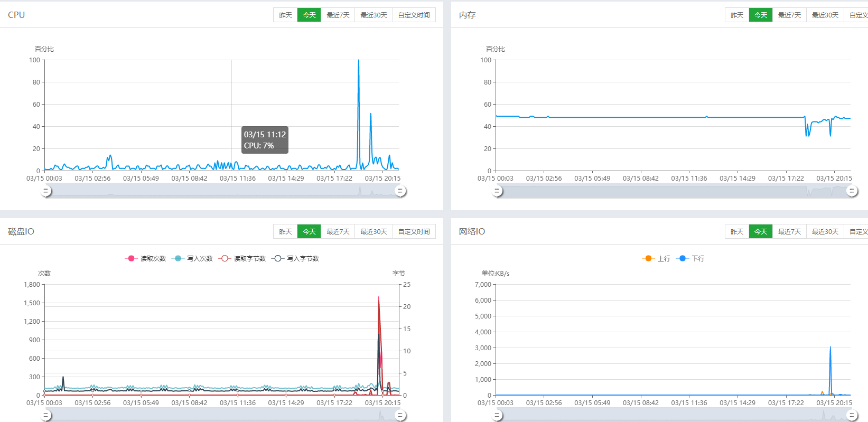Click the CPU chart left zoom handle

pos(46,191)
